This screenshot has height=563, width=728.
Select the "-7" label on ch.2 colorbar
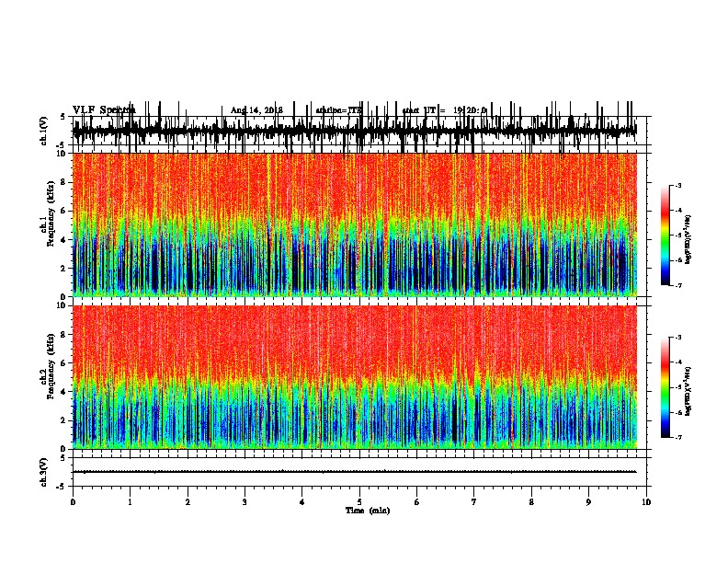677,437
